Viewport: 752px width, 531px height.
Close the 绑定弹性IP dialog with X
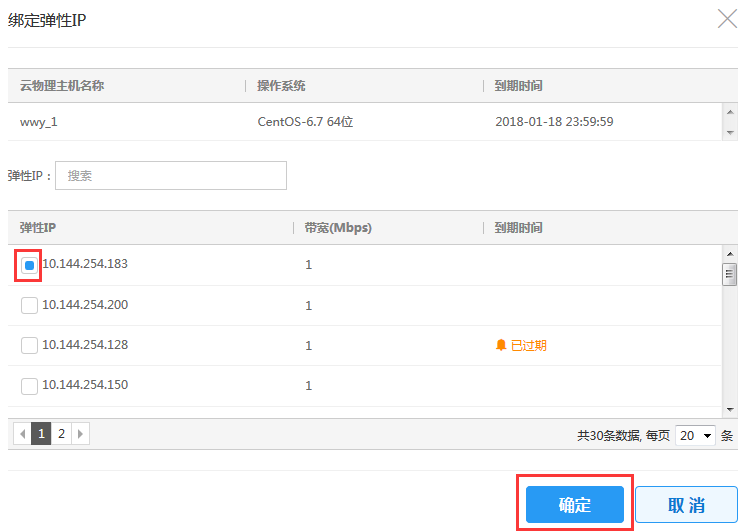(727, 19)
